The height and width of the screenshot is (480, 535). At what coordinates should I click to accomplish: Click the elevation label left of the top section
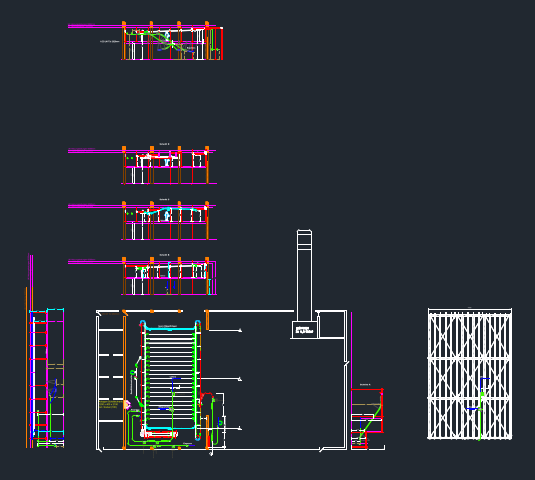click(x=110, y=42)
